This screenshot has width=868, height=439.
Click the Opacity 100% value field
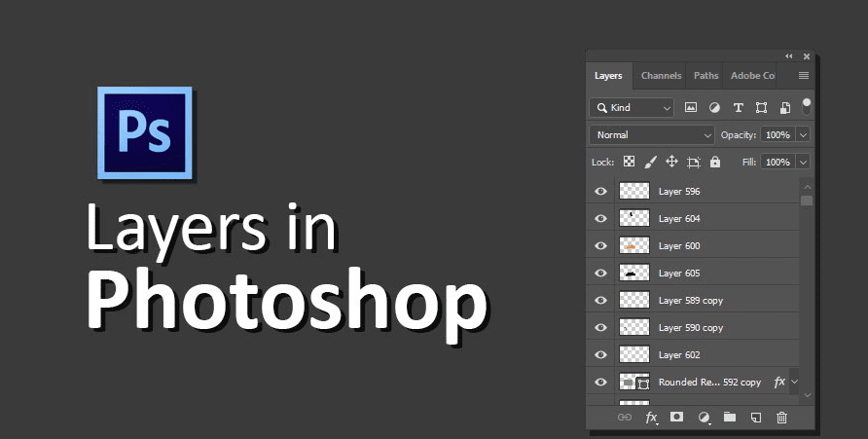[778, 134]
